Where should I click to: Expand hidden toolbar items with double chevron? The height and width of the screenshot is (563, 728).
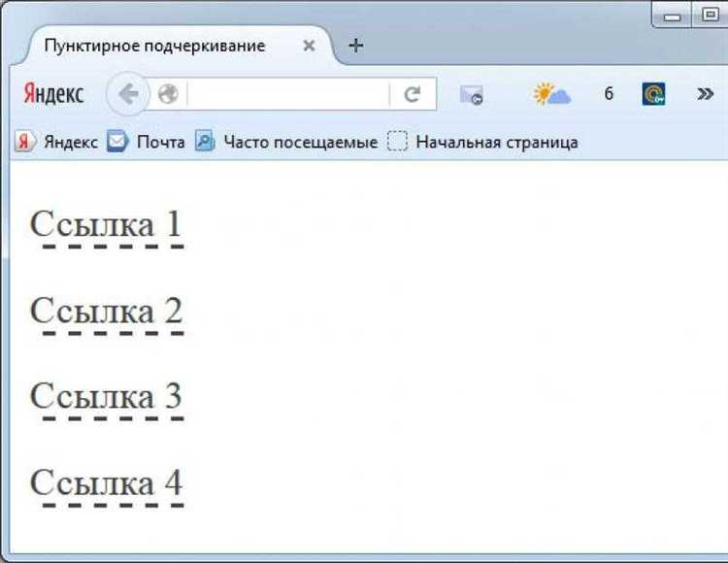[x=705, y=94]
